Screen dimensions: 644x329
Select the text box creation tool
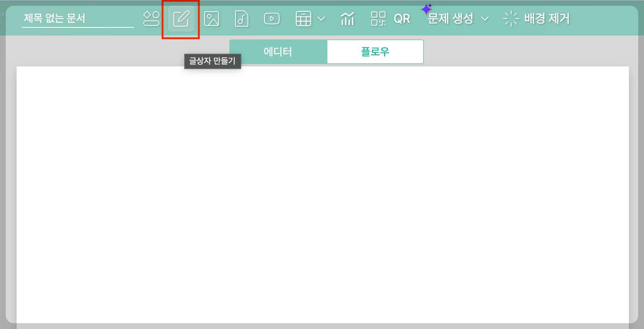(181, 19)
